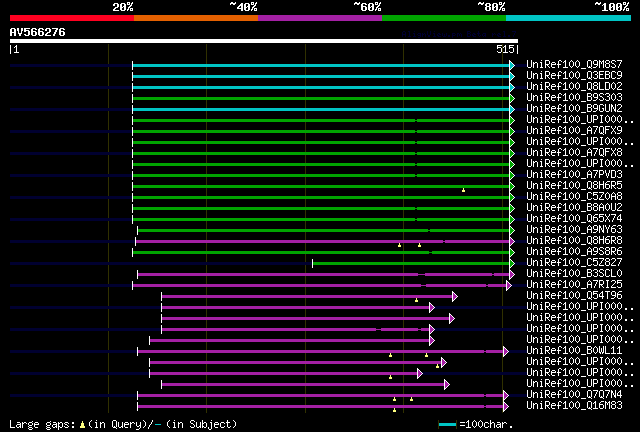Viewport: 640px width, 432px height.
Task: Click the purple arrowhead of the UniRef100_Q8H6R8 row
Action: [x=512, y=242]
